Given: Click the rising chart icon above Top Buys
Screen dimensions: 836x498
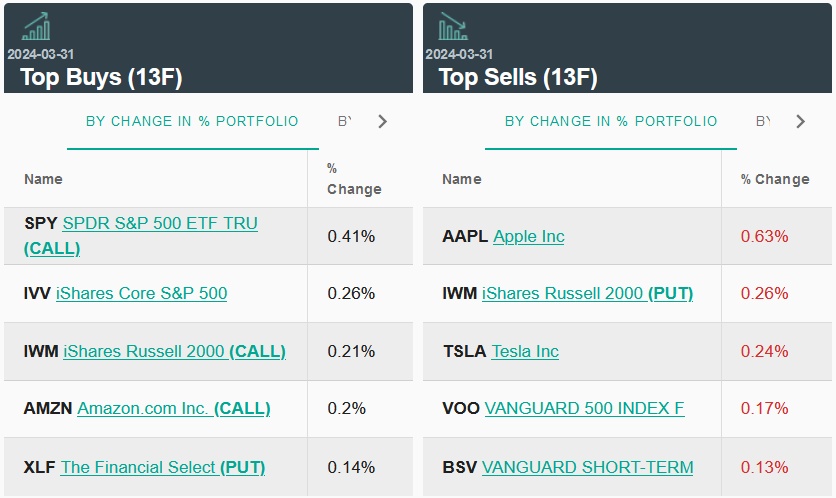Looking at the screenshot, I should (x=36, y=26).
